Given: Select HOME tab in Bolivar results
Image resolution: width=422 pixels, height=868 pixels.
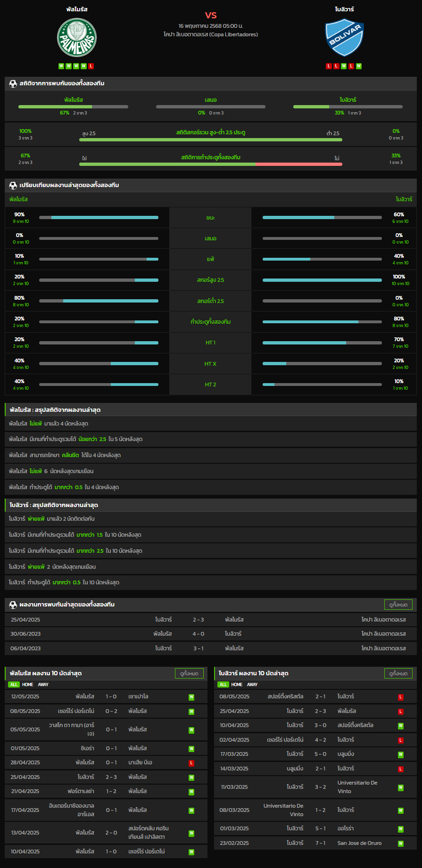Looking at the screenshot, I should point(237,685).
